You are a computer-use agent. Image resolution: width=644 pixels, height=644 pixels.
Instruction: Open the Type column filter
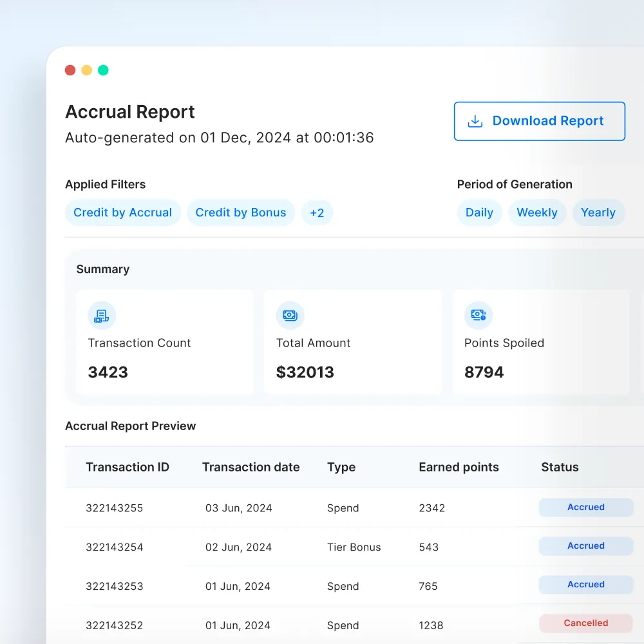point(341,467)
